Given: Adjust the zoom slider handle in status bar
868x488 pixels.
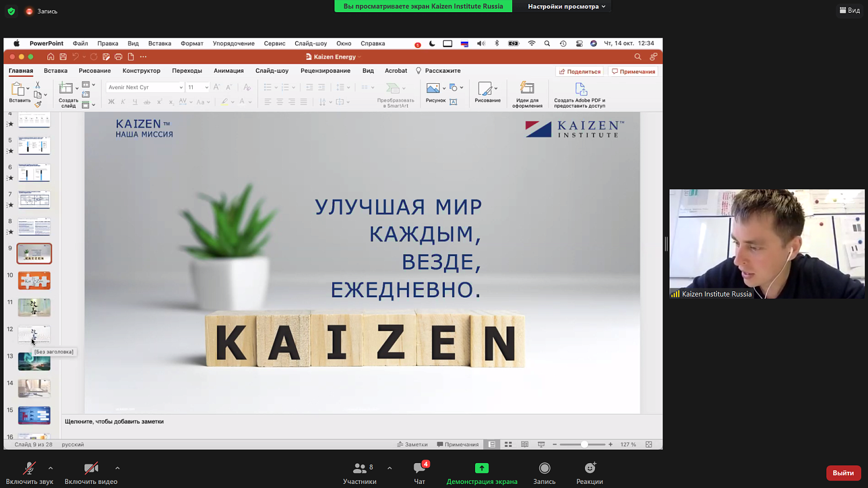Looking at the screenshot, I should coord(584,445).
